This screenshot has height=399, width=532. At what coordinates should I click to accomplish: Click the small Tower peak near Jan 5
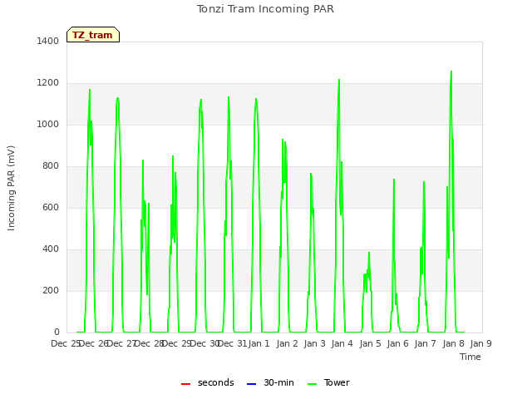(x=369, y=253)
